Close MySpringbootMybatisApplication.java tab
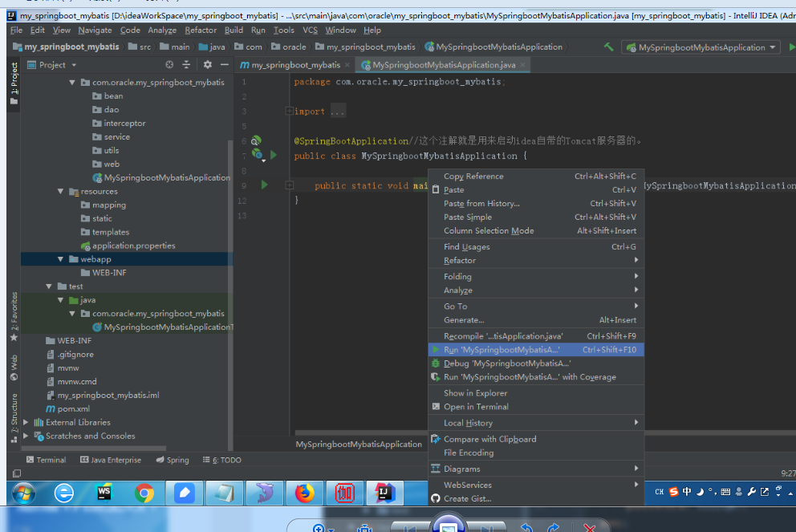Viewport: 796px width, 532px height. 522,65
